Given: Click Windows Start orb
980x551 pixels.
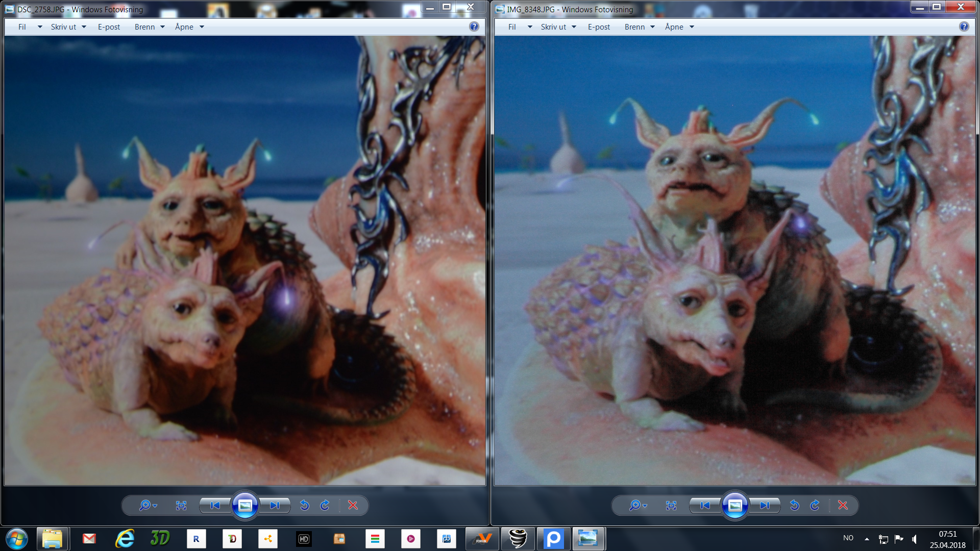Looking at the screenshot, I should [x=17, y=539].
